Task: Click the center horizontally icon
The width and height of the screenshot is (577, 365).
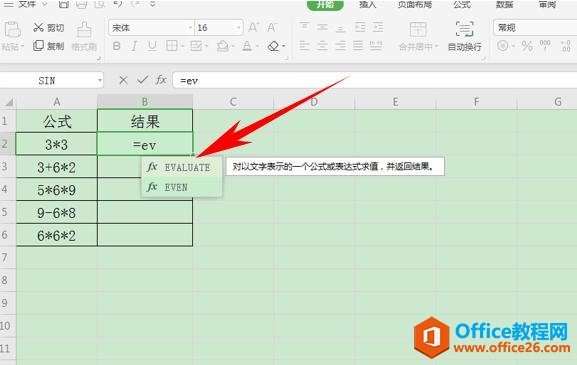Action: [322, 46]
